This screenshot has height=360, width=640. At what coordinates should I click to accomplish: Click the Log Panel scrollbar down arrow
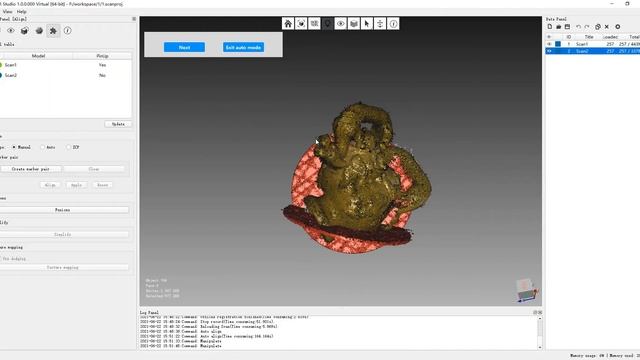pos(540,347)
